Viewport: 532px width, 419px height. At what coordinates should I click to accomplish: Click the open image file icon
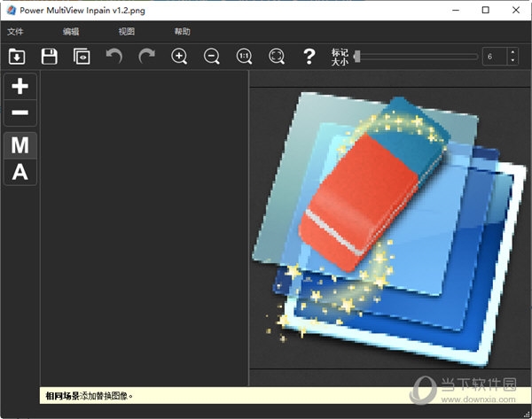pyautogui.click(x=17, y=57)
